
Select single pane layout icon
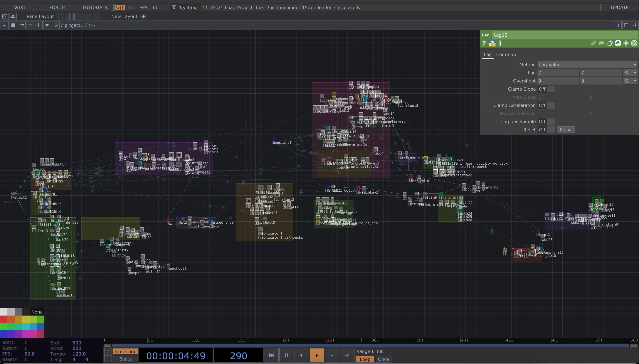(x=60, y=16)
